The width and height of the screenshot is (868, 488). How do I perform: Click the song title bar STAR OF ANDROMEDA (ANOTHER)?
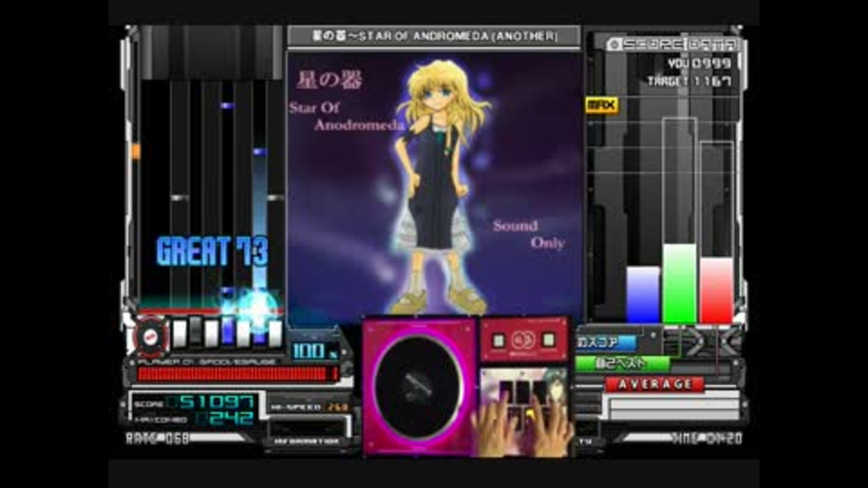click(434, 36)
